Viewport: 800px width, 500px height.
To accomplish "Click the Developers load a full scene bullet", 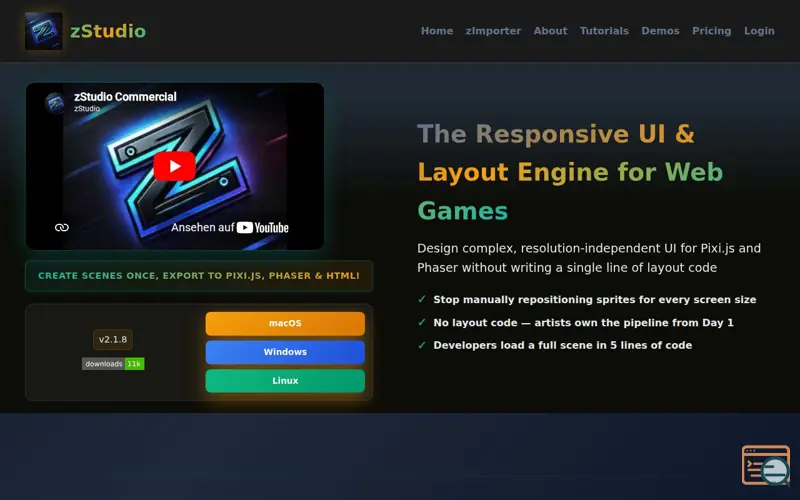I will (x=555, y=345).
